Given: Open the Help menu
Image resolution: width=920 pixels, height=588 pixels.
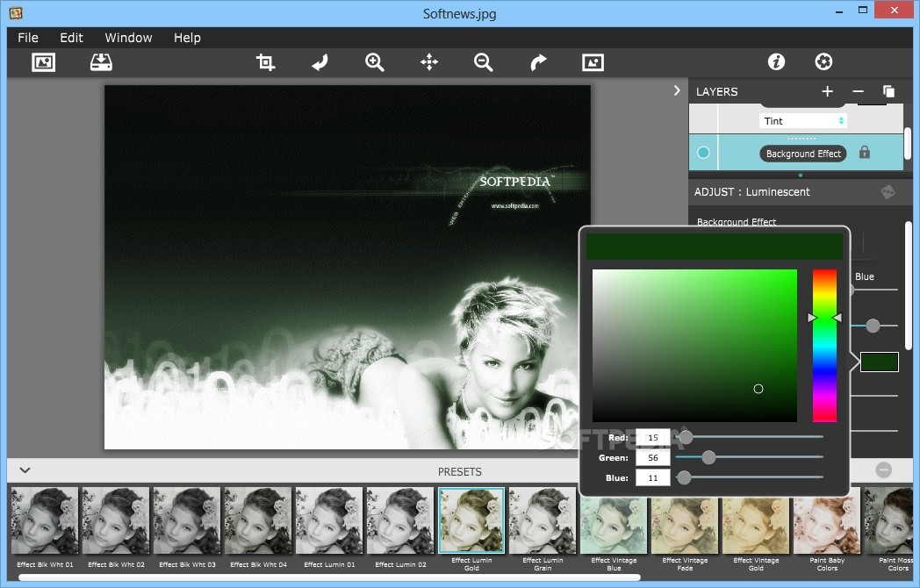Looking at the screenshot, I should click(187, 38).
